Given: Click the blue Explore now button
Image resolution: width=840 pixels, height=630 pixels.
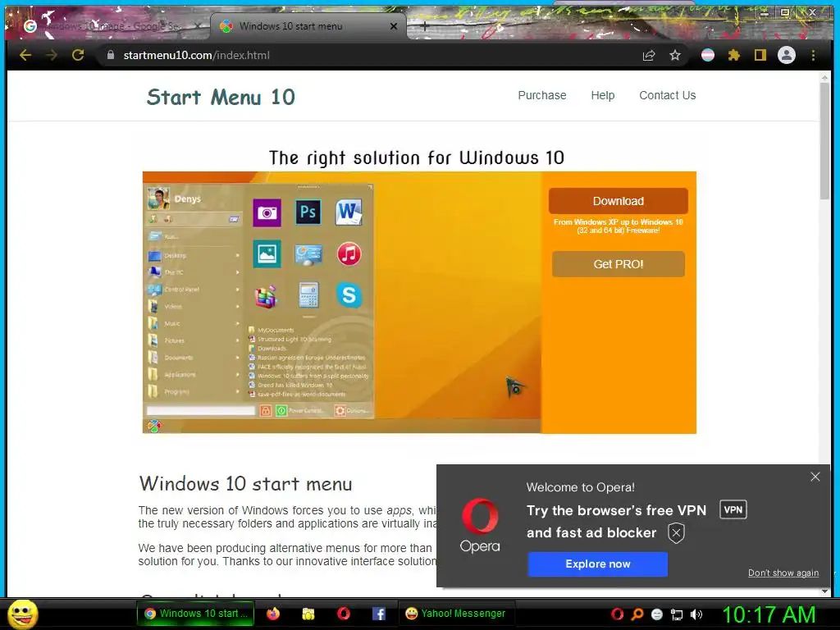Looking at the screenshot, I should pos(597,564).
